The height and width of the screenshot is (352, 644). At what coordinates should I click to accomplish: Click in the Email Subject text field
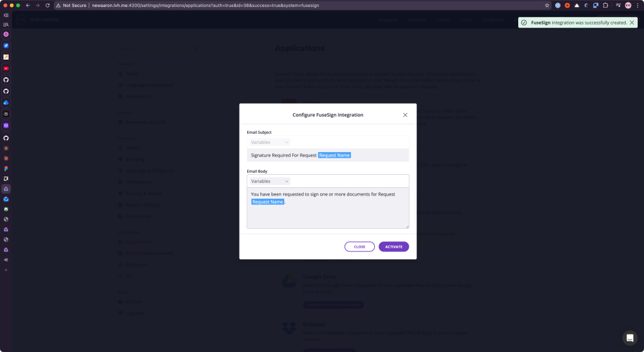328,155
